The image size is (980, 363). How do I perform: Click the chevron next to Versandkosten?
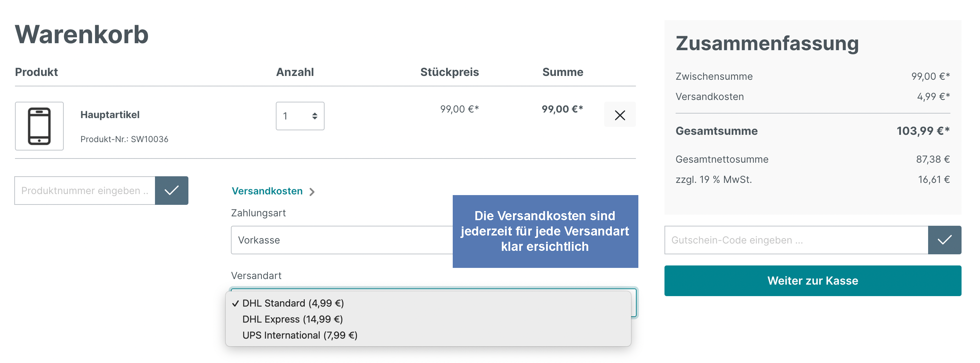tap(312, 192)
